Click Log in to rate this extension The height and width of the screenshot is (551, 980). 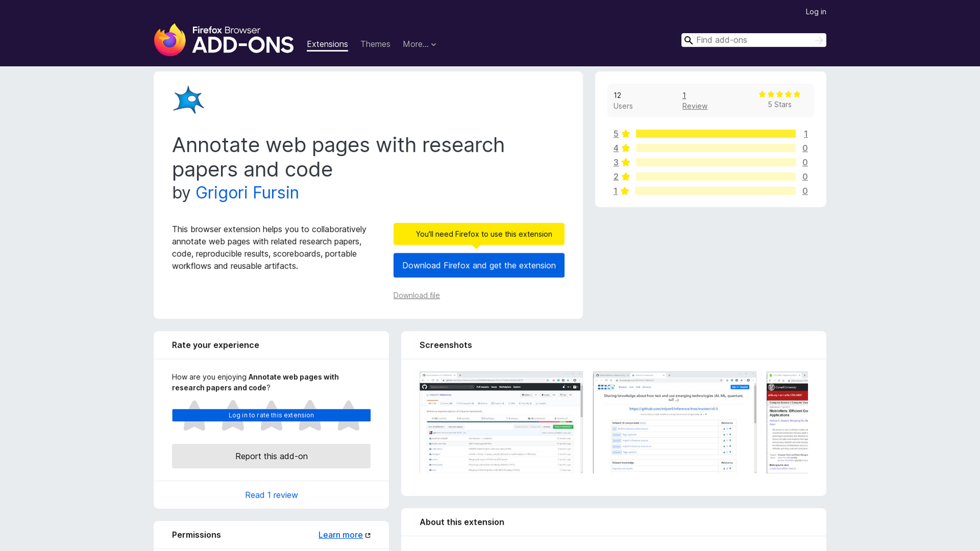click(271, 415)
